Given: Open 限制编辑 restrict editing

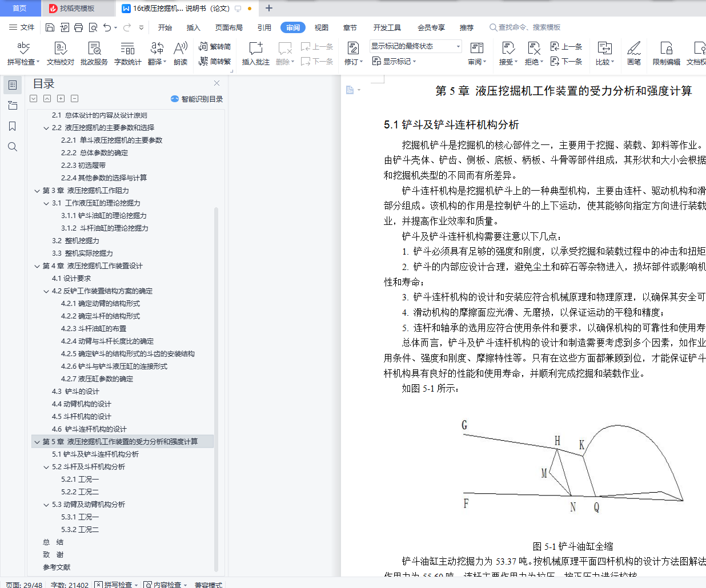Looking at the screenshot, I should [x=667, y=54].
